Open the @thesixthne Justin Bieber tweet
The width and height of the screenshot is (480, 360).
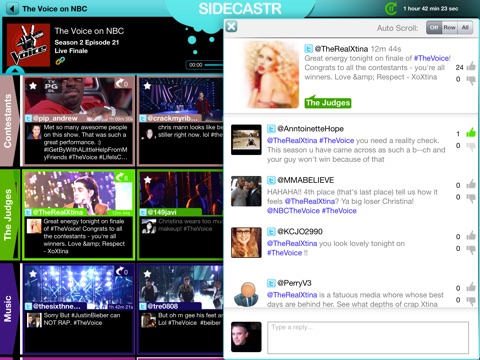click(82, 319)
